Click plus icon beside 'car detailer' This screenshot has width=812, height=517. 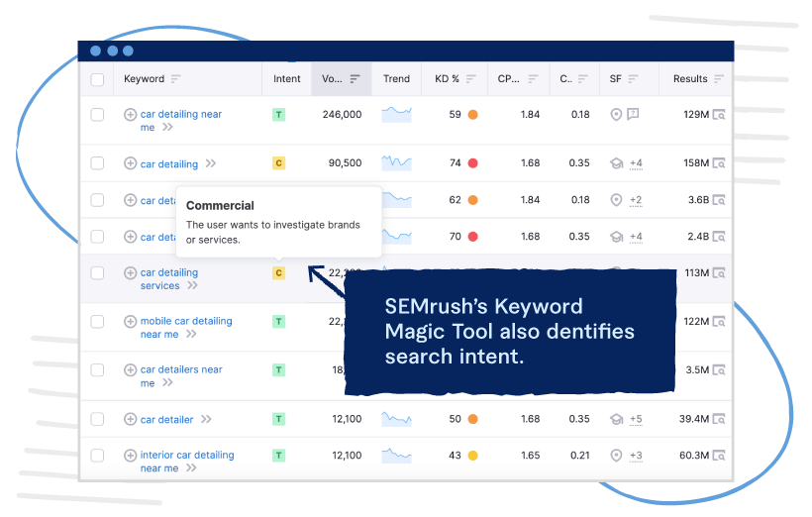130,419
